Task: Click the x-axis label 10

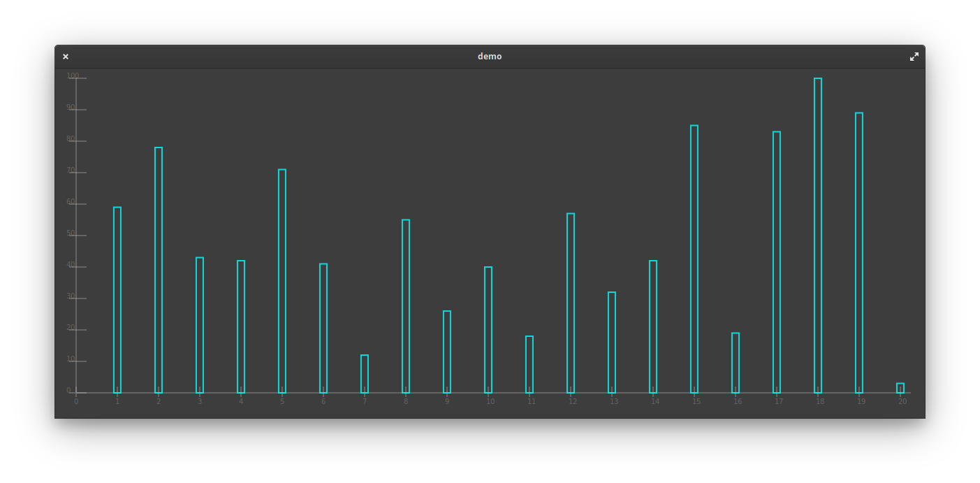Action: pos(490,401)
